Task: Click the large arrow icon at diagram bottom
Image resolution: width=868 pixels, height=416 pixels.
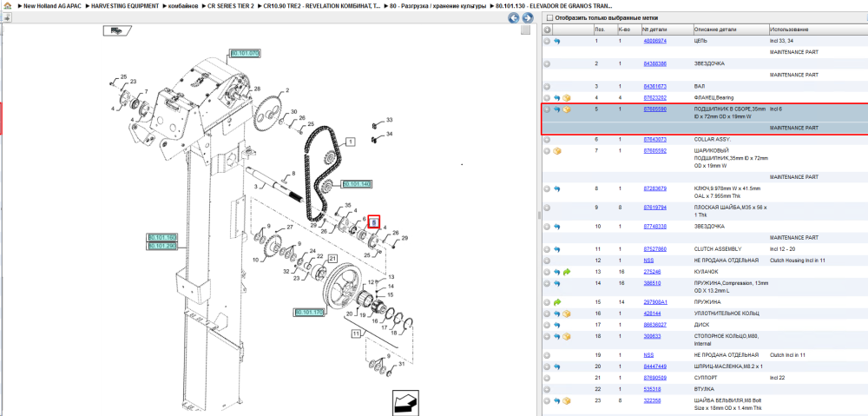Action: (406, 403)
